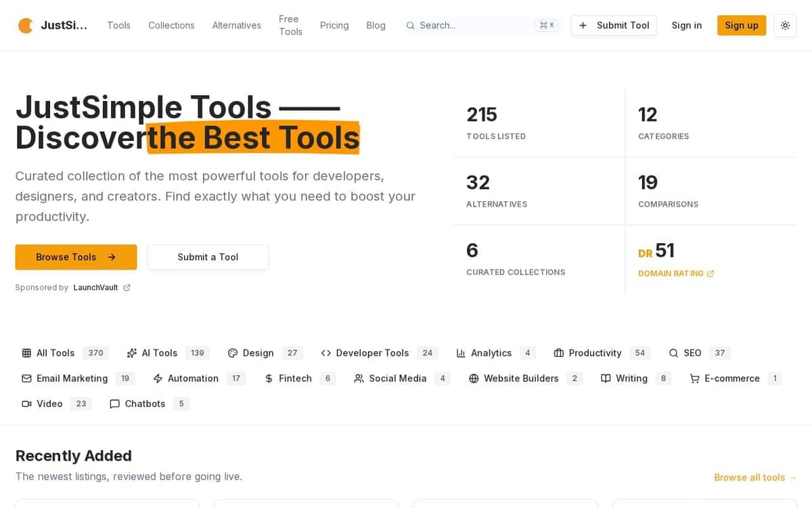
Task: Click the 12 Categories stat
Action: (711, 123)
